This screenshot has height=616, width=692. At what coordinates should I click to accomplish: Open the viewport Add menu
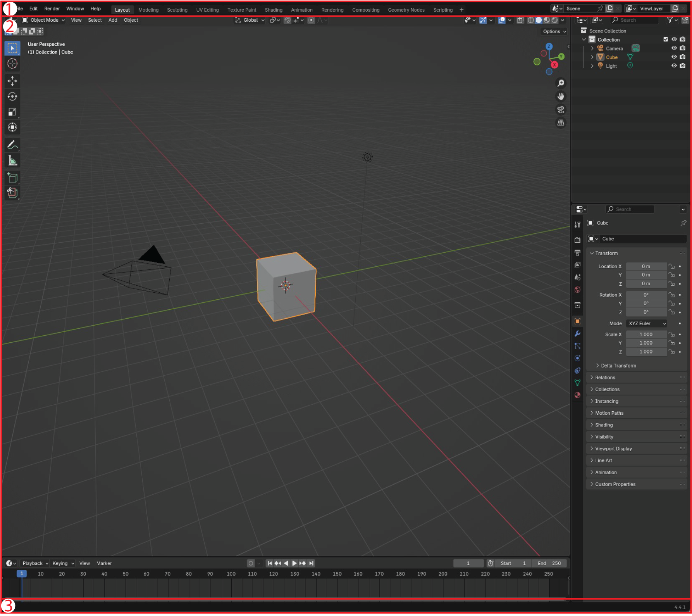[x=113, y=20]
